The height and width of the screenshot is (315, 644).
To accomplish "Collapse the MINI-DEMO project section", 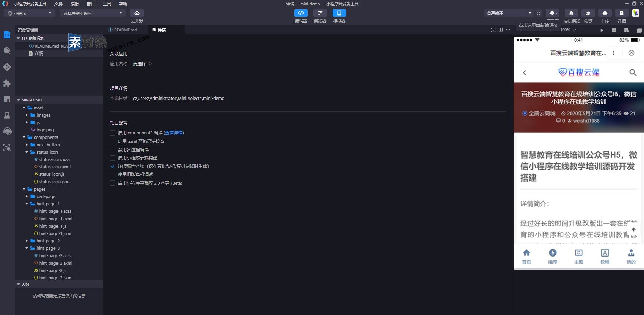I will (18, 100).
